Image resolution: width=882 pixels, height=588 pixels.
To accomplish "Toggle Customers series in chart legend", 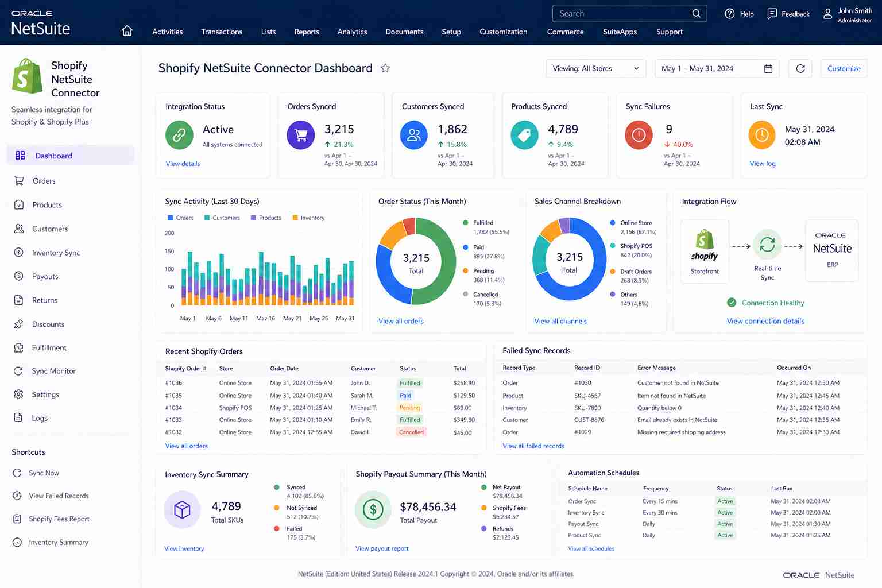I will click(x=222, y=218).
